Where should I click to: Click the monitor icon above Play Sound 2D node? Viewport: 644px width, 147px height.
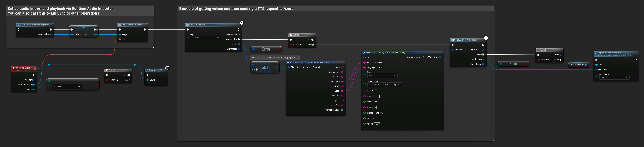(168, 68)
